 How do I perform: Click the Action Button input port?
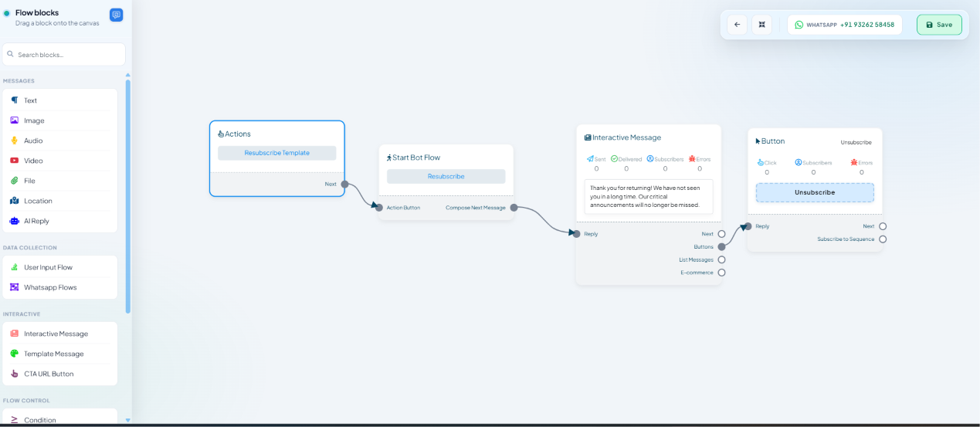click(379, 207)
